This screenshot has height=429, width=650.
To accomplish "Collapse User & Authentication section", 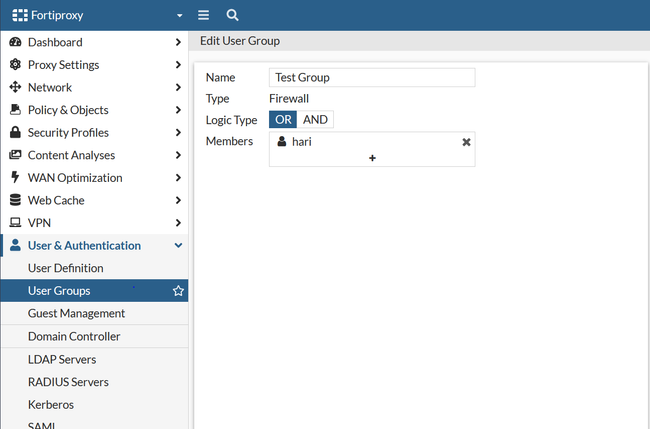I will click(x=178, y=246).
